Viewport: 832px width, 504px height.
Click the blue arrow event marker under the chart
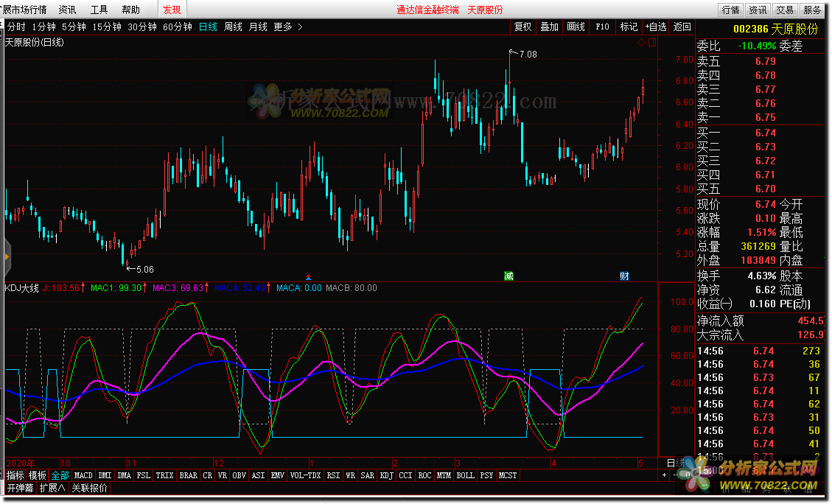point(308,278)
